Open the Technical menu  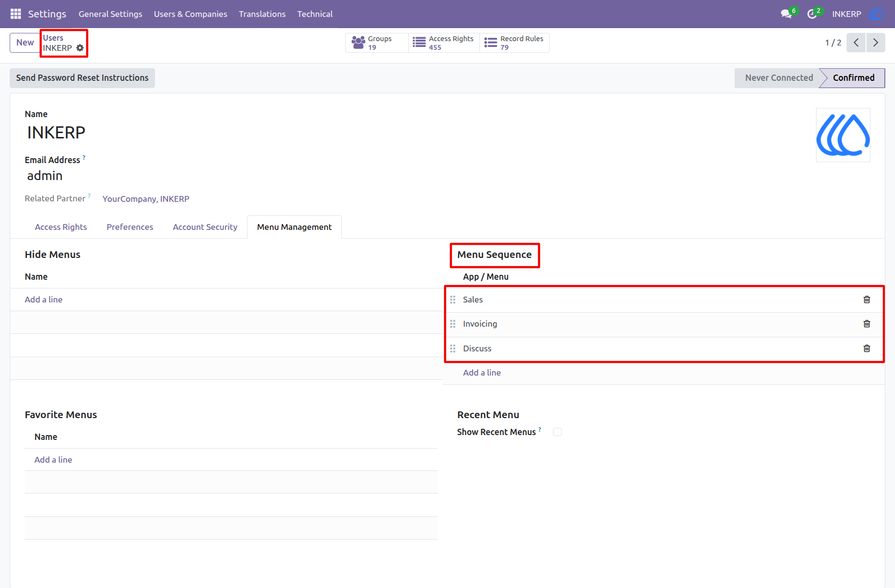point(315,14)
